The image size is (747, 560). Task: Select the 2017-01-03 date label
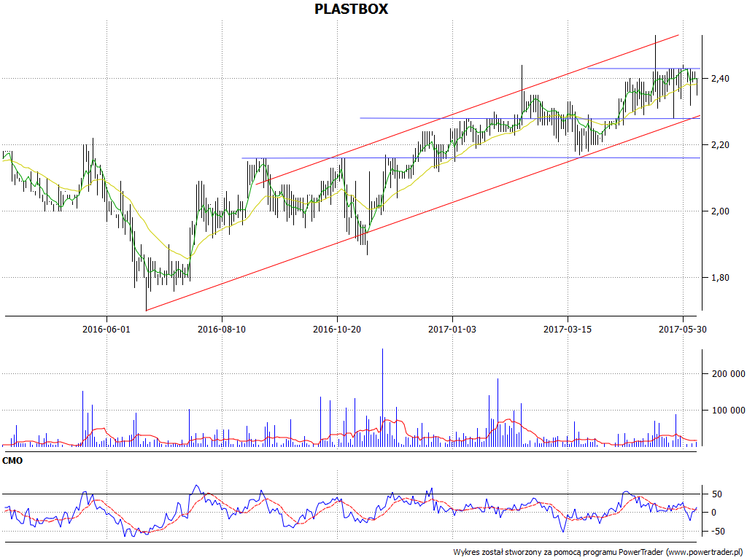452,329
